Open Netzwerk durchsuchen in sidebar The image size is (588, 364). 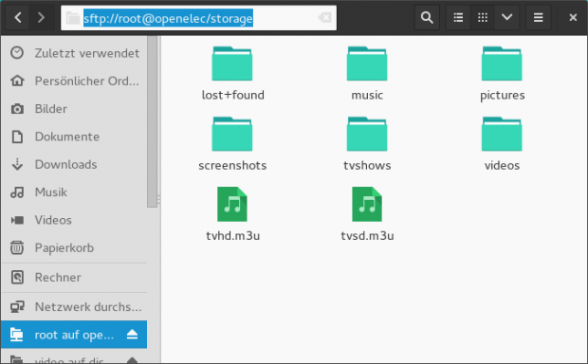click(74, 306)
